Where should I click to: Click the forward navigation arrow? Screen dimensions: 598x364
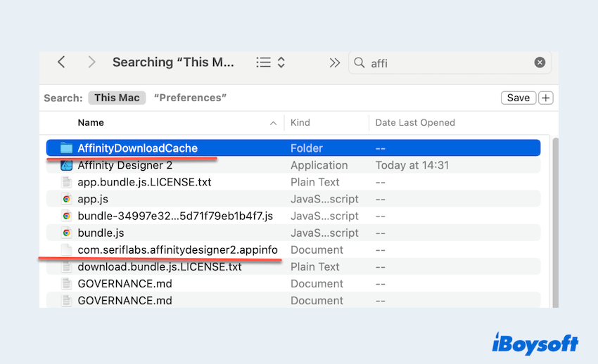point(91,63)
